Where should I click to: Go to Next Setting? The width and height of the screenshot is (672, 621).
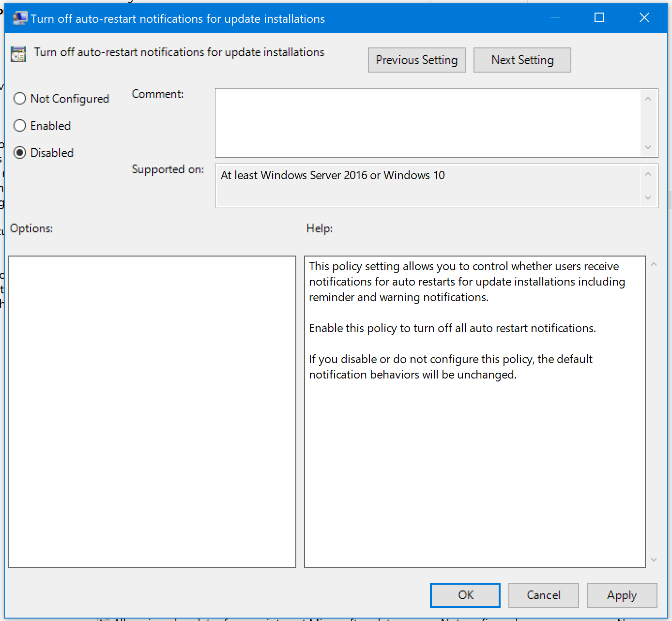522,60
